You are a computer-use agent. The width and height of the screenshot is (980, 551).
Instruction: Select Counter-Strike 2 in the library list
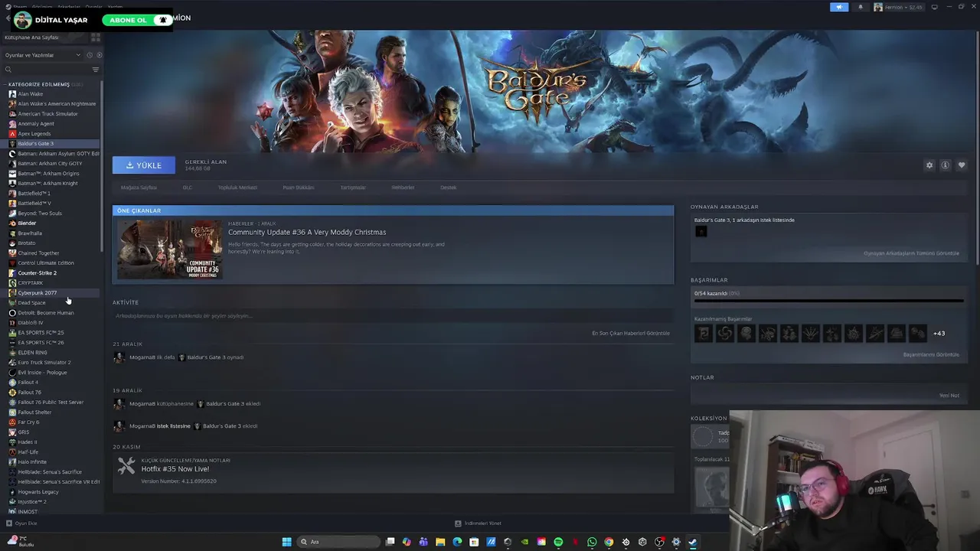tap(37, 273)
